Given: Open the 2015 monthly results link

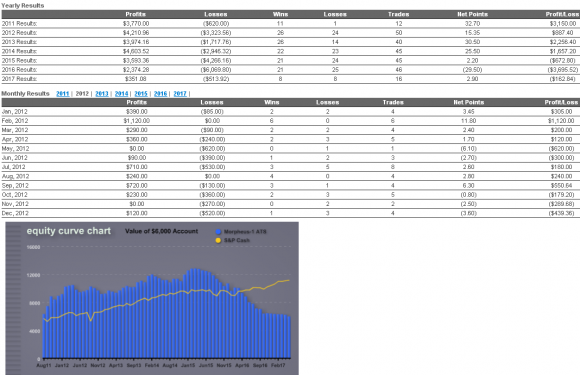Looking at the screenshot, I should (x=141, y=94).
